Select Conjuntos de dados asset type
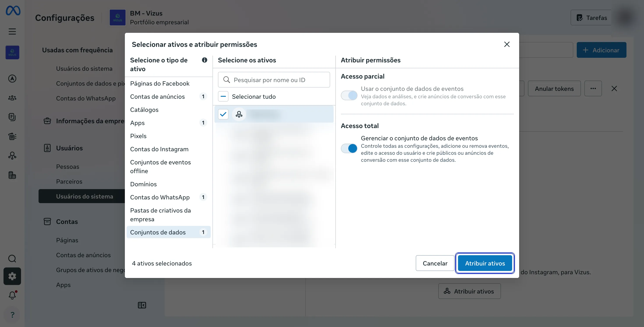644x327 pixels. pyautogui.click(x=168, y=232)
